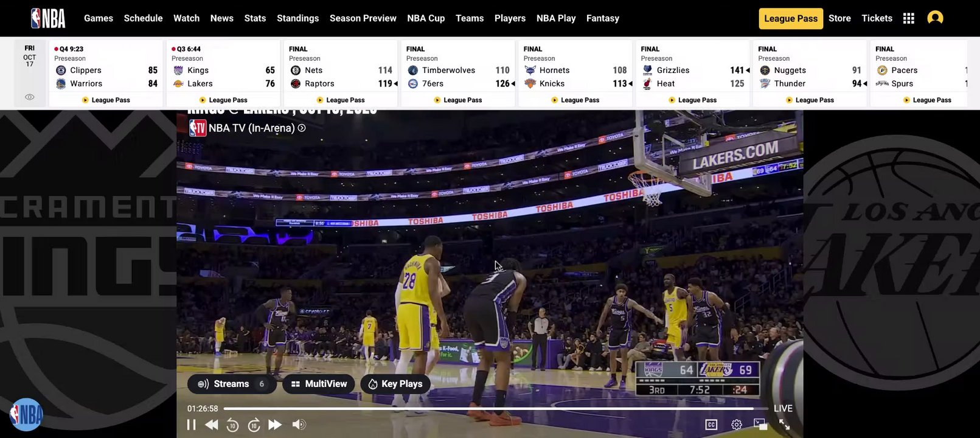
Task: Click the Raptors team logo
Action: 296,84
